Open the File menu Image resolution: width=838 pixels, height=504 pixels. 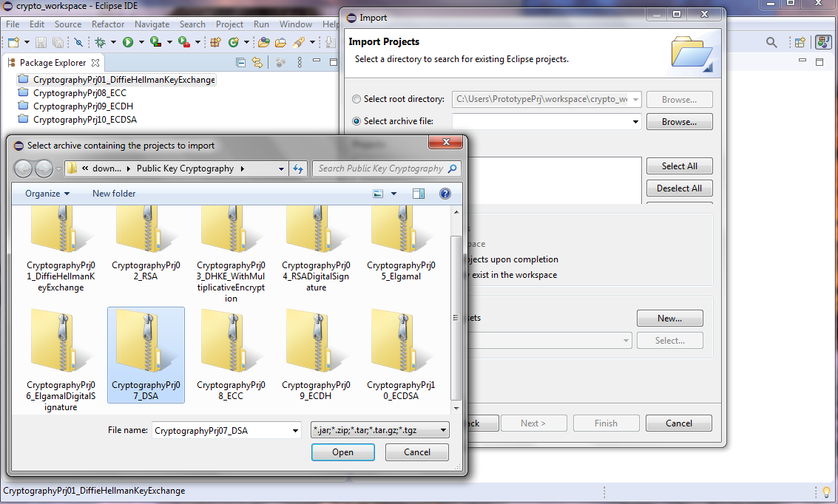[x=13, y=24]
